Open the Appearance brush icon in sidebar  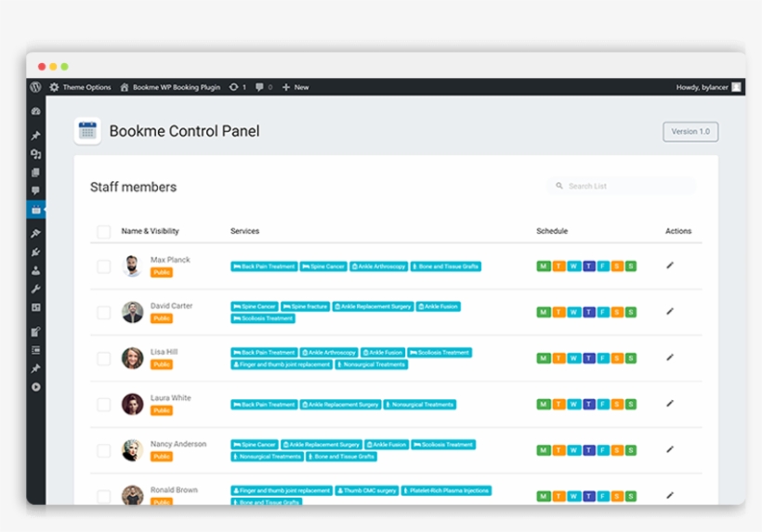click(36, 233)
